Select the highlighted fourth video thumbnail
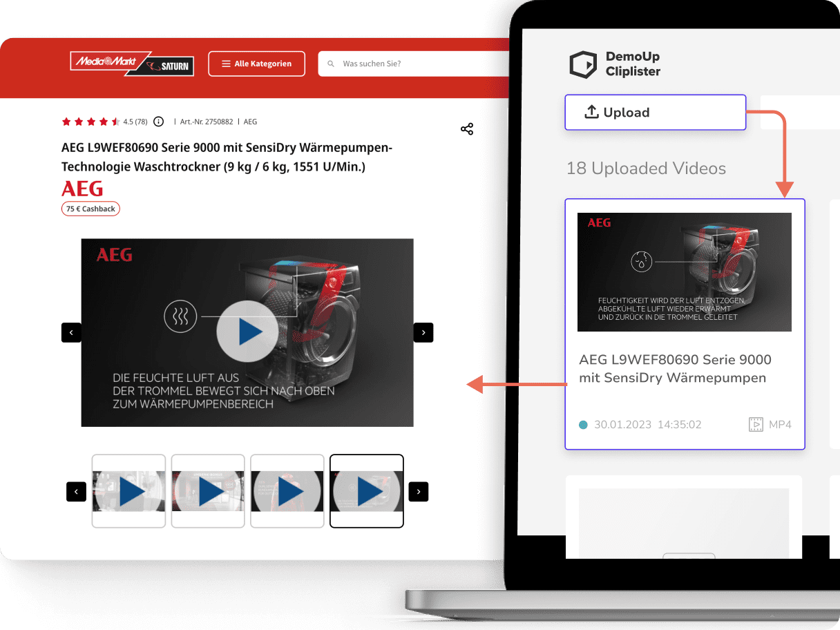Viewport: 840px width, 630px height. pyautogui.click(x=367, y=491)
